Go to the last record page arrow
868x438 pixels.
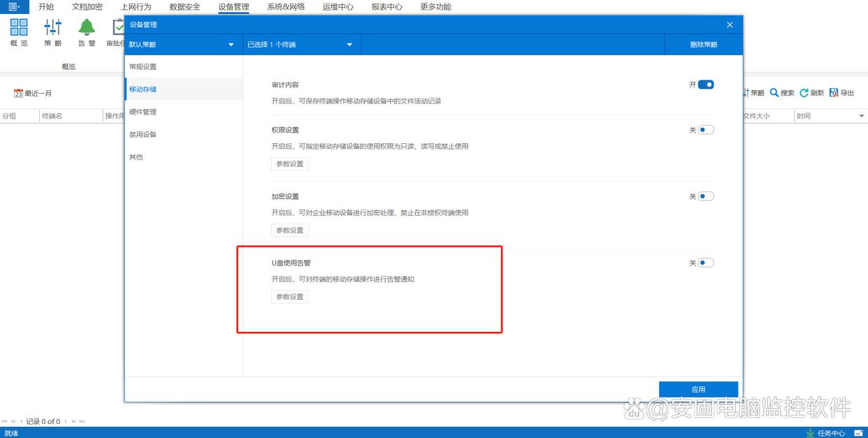(x=82, y=421)
